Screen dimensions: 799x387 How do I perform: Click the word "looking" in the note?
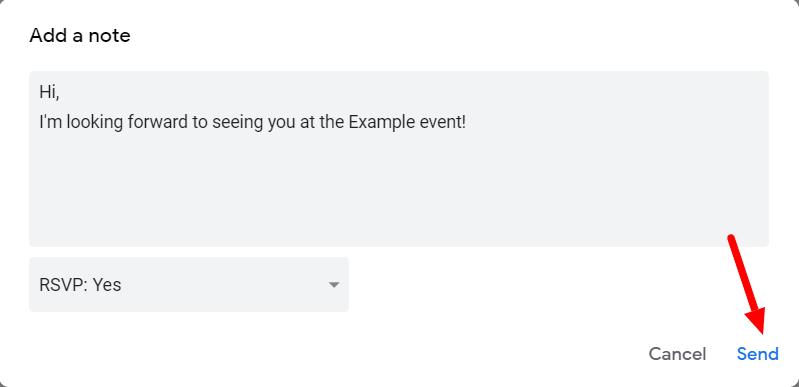click(x=95, y=123)
